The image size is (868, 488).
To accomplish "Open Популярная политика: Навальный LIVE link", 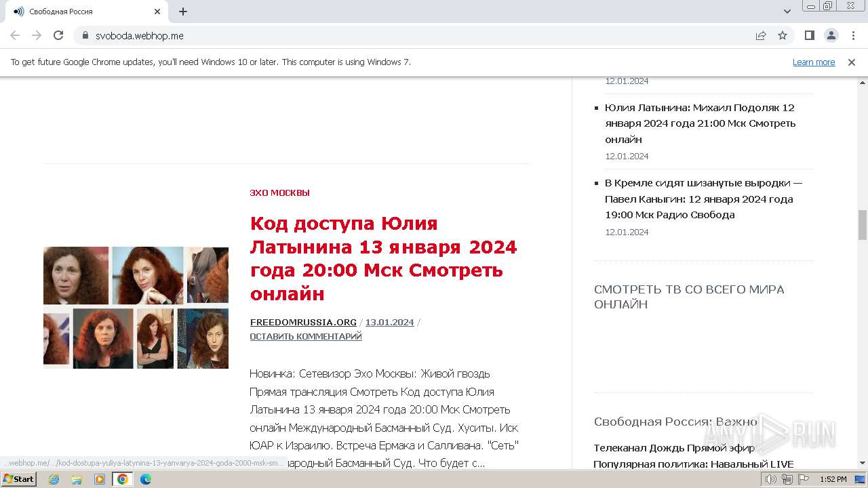I will (694, 464).
